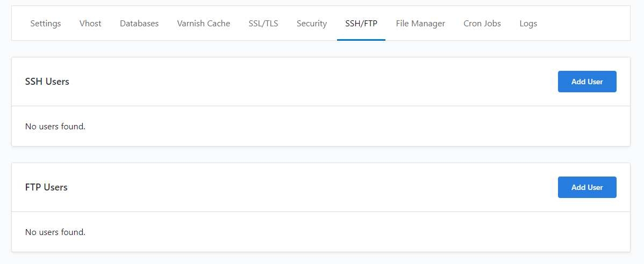
Task: Go to the Cron Jobs tab
Action: click(482, 24)
